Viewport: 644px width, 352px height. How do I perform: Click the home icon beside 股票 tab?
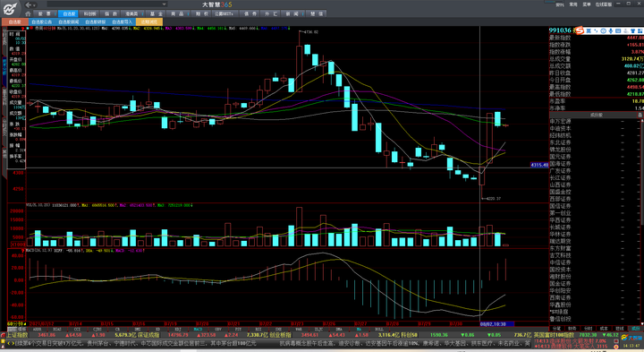tap(28, 13)
